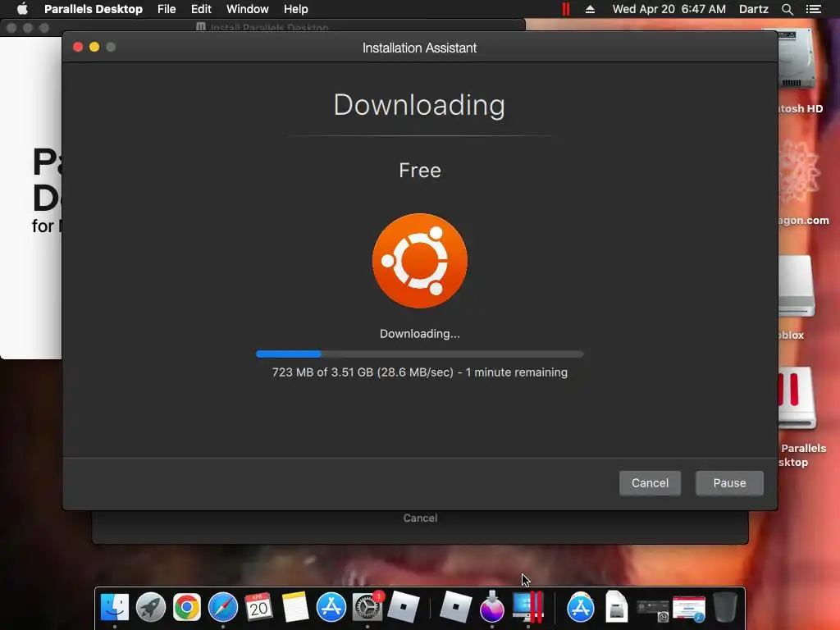
Task: Click the large Downloading heading
Action: [x=419, y=104]
